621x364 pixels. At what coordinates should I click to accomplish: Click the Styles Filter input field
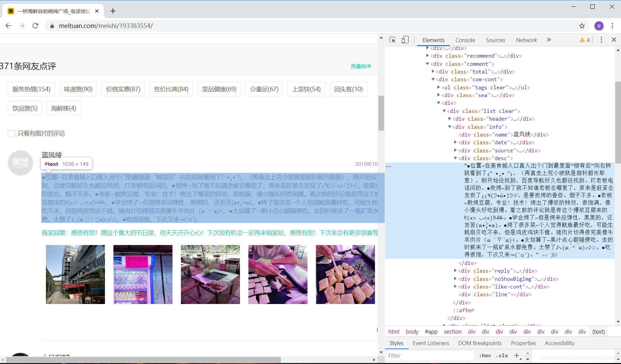[430, 356]
